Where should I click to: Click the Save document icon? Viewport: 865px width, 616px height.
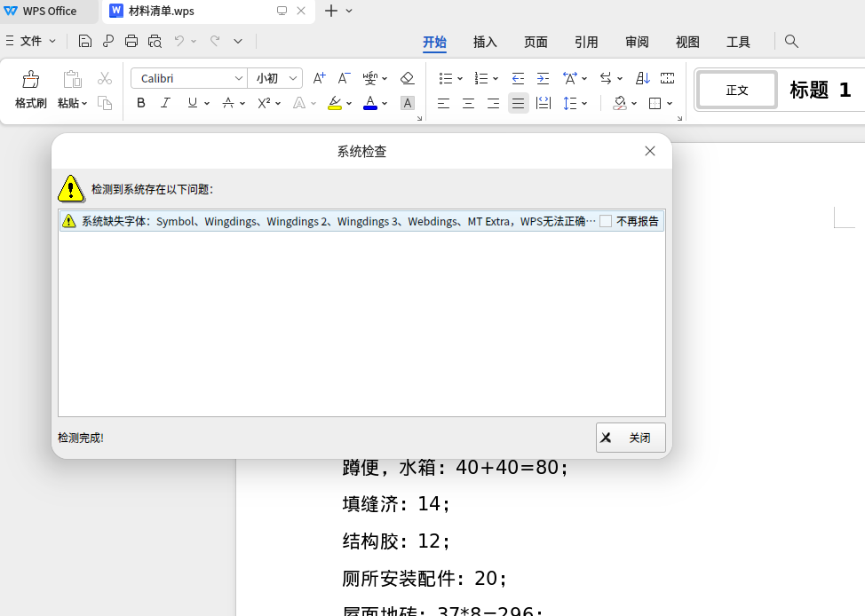(84, 42)
